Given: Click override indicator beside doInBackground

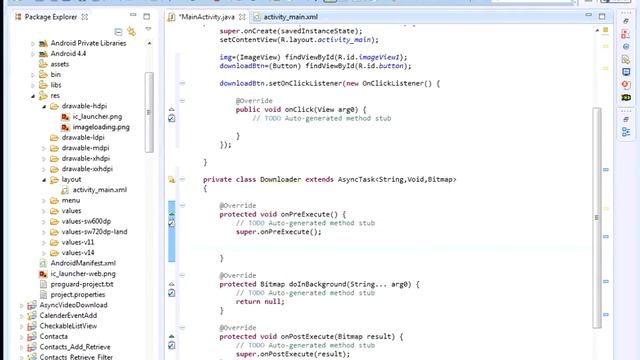Looking at the screenshot, I should tap(171, 284).
